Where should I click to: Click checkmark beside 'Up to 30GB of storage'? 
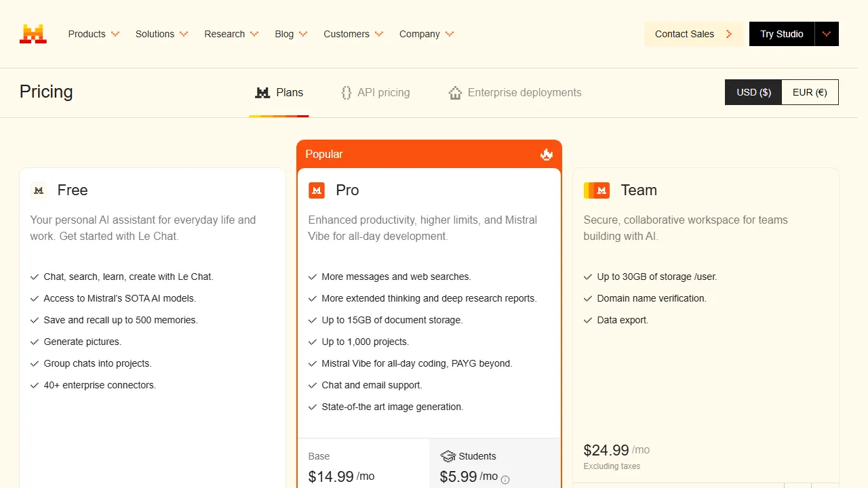(x=588, y=277)
